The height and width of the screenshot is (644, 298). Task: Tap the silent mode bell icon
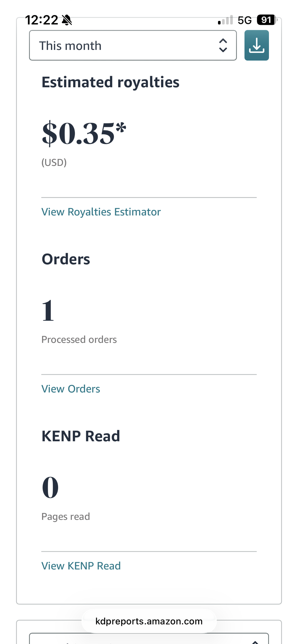(67, 20)
